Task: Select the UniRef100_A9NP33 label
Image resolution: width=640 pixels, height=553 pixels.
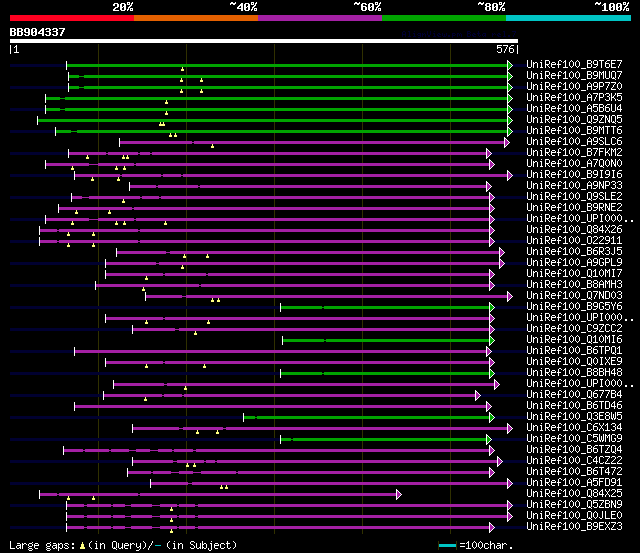Action: pyautogui.click(x=574, y=186)
